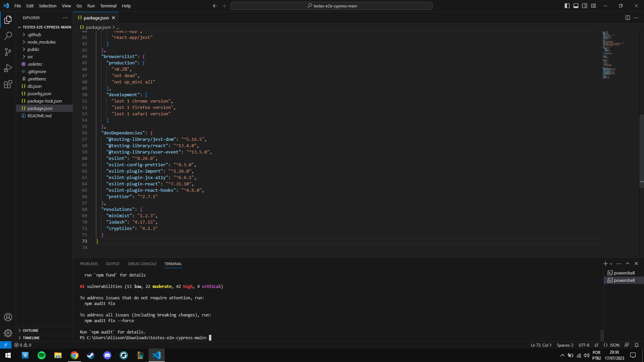Open the Explorer view in activity bar
Screen dimensions: 644x362
[x=8, y=20]
